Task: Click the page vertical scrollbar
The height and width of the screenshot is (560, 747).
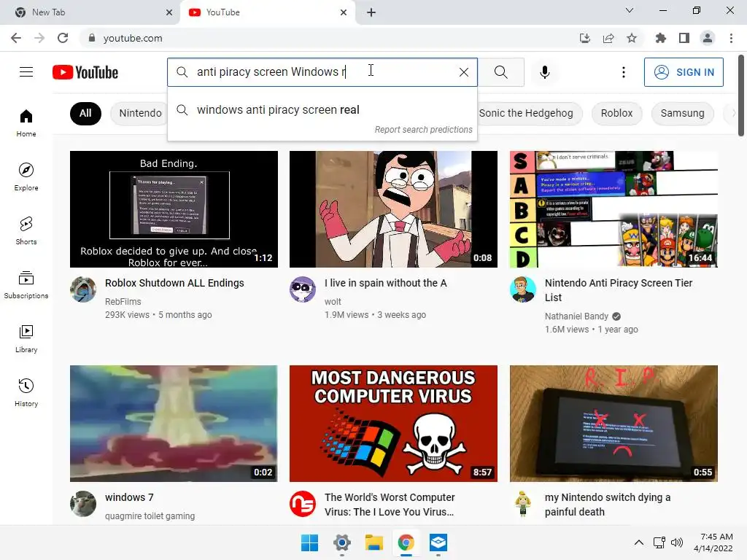Action: point(741,96)
